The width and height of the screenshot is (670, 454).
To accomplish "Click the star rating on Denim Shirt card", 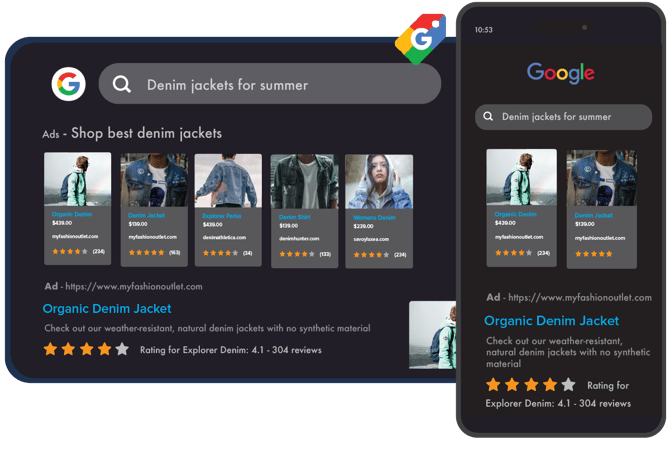I will (x=297, y=254).
